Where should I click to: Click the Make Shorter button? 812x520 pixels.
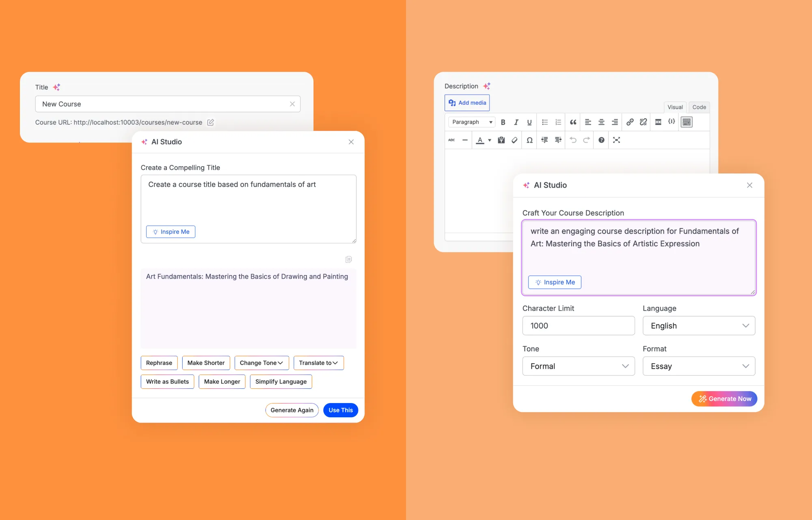tap(206, 363)
